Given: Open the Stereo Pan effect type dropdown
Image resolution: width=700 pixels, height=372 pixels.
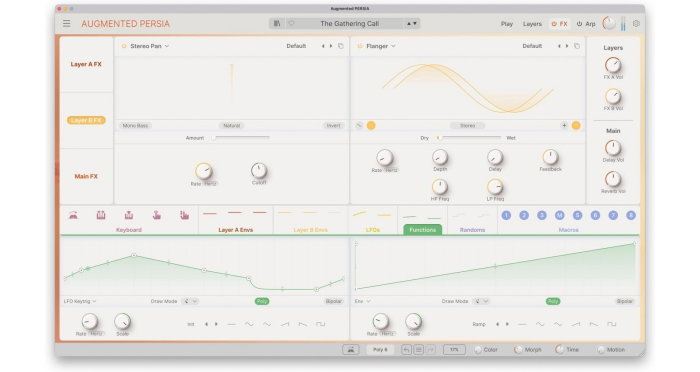Looking at the screenshot, I should tap(150, 46).
